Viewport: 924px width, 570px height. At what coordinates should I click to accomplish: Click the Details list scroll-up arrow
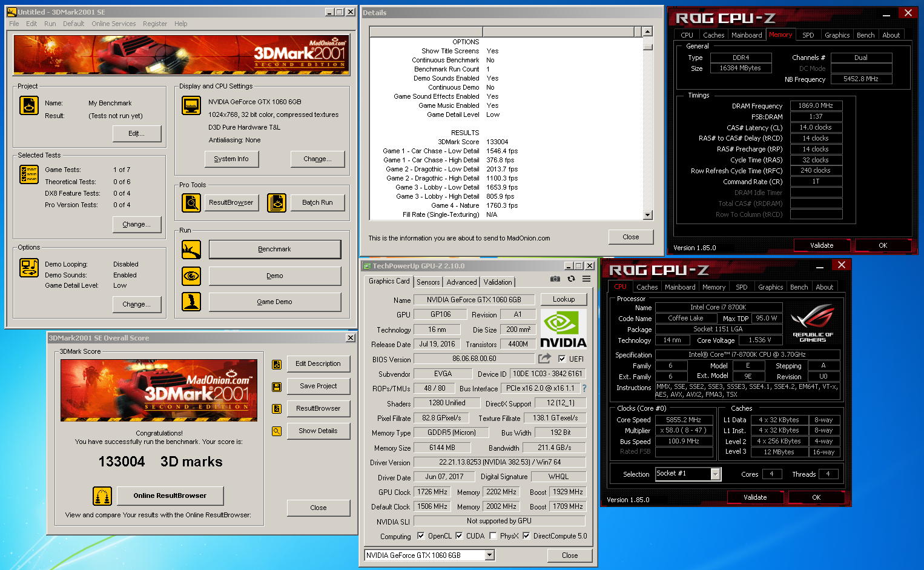coord(648,31)
